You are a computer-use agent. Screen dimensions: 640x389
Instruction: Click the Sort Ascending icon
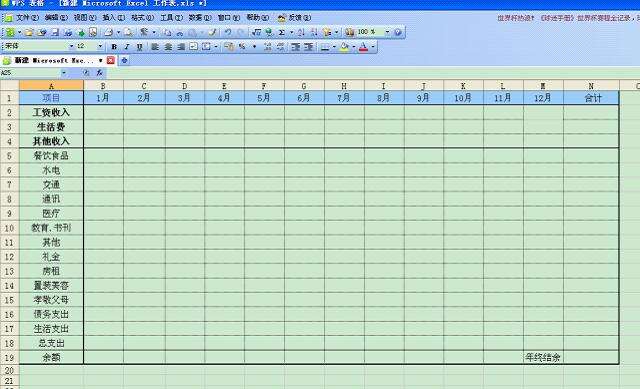(301, 32)
